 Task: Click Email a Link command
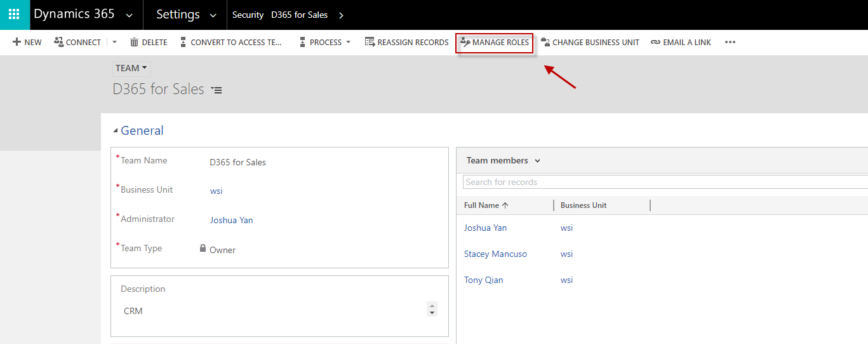[681, 42]
